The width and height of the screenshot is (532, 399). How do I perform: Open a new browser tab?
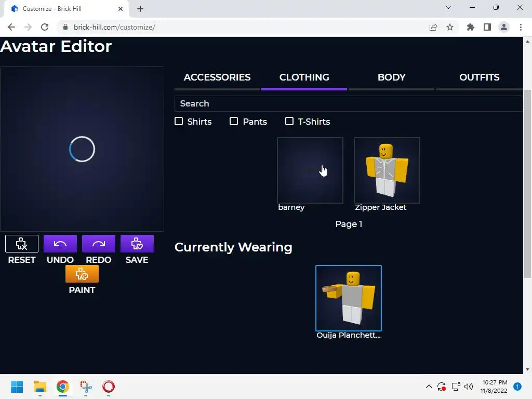[140, 9]
